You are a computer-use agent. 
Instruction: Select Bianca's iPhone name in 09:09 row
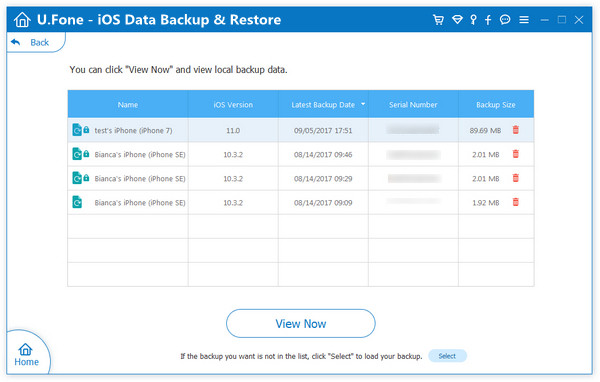pos(140,203)
